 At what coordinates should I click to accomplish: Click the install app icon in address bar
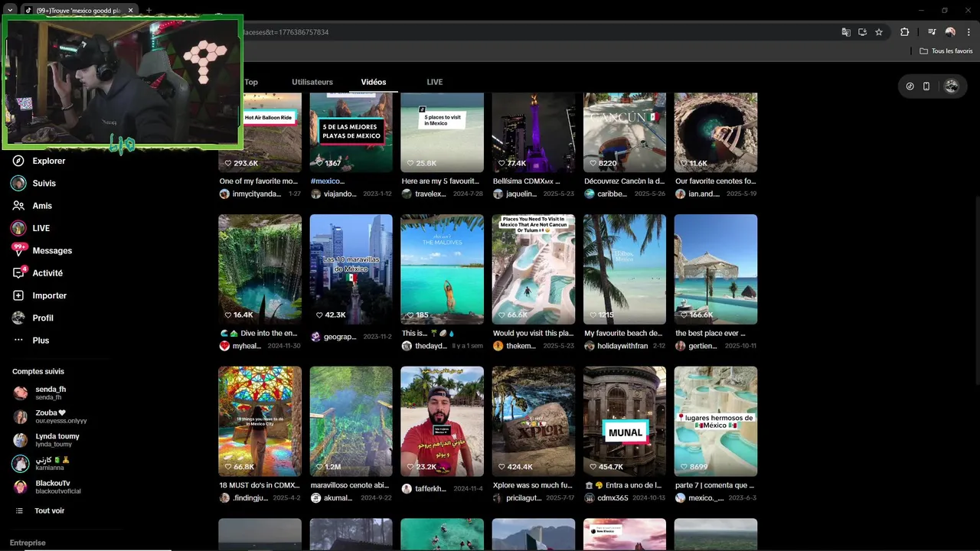(862, 32)
